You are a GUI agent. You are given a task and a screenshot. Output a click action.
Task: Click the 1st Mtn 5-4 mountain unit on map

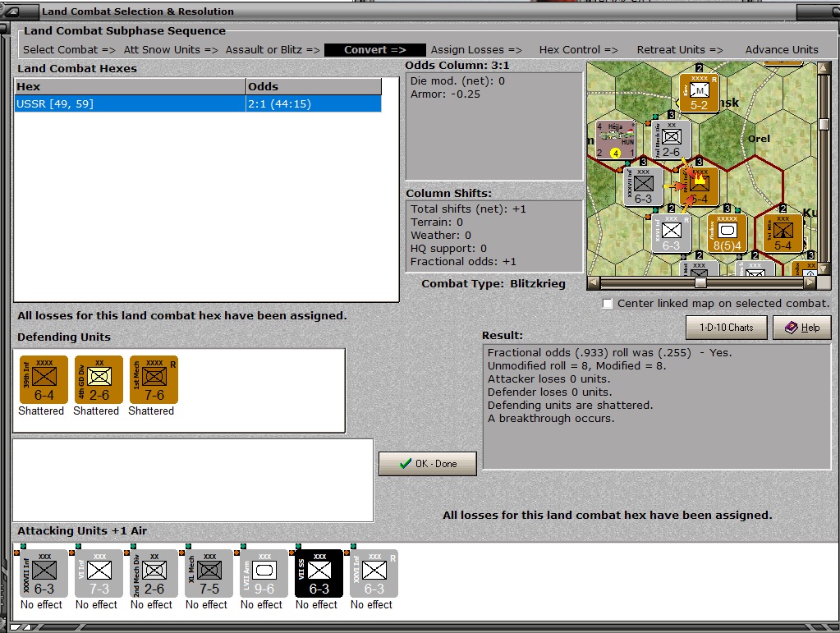pyautogui.click(x=783, y=233)
